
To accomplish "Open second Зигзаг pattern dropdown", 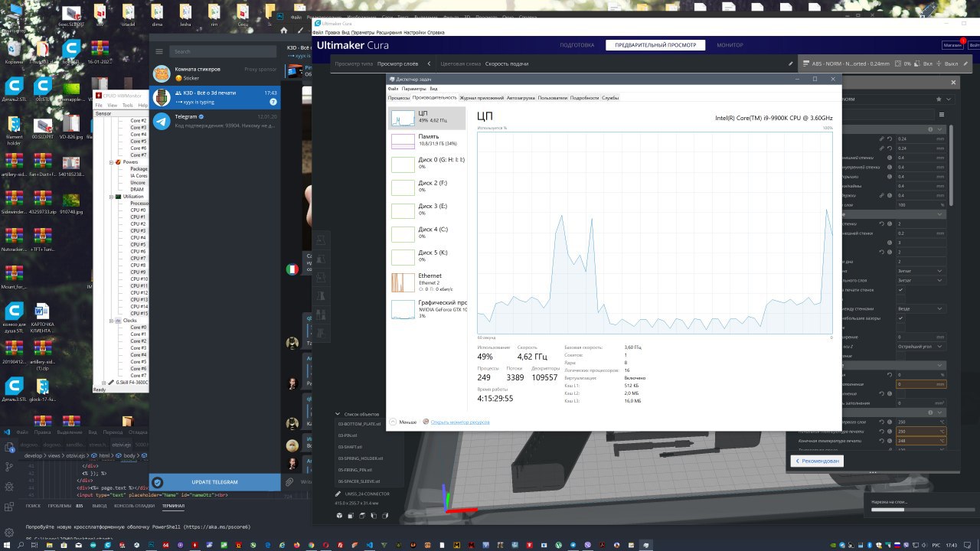I will (921, 280).
